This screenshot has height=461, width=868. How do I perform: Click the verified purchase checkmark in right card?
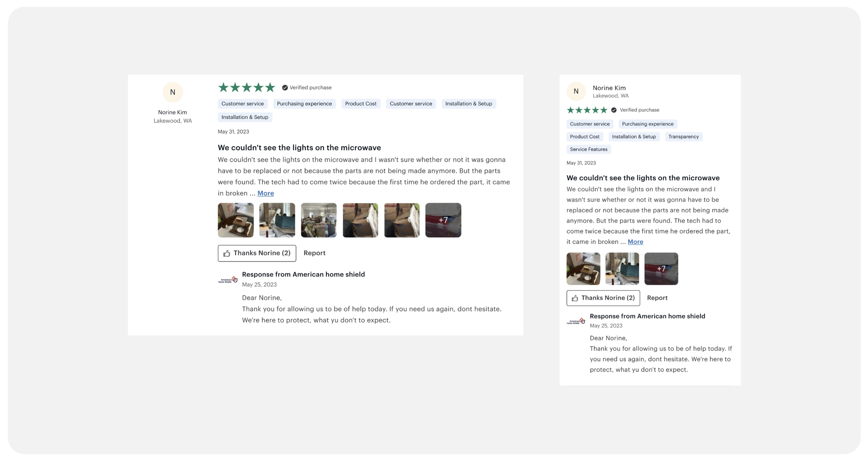click(614, 110)
